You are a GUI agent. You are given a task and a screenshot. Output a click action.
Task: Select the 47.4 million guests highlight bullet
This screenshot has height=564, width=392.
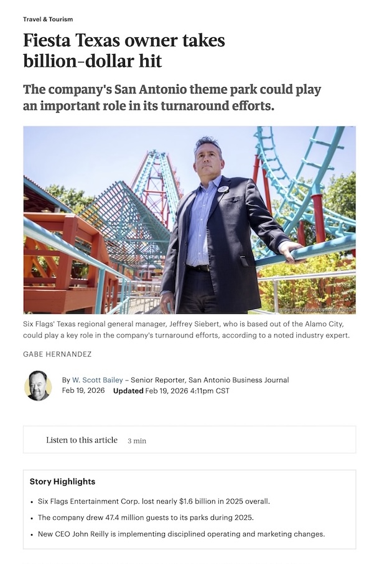pyautogui.click(x=146, y=517)
